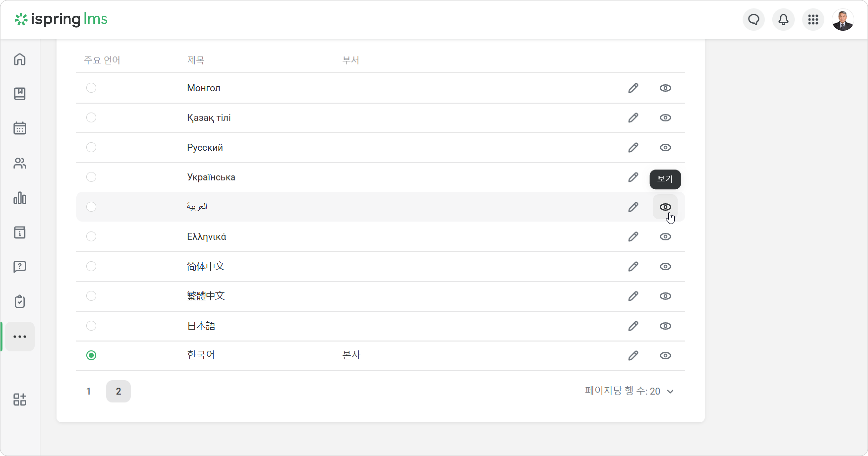This screenshot has width=868, height=456.
Task: Open the users icon in the sidebar
Action: pos(20,163)
